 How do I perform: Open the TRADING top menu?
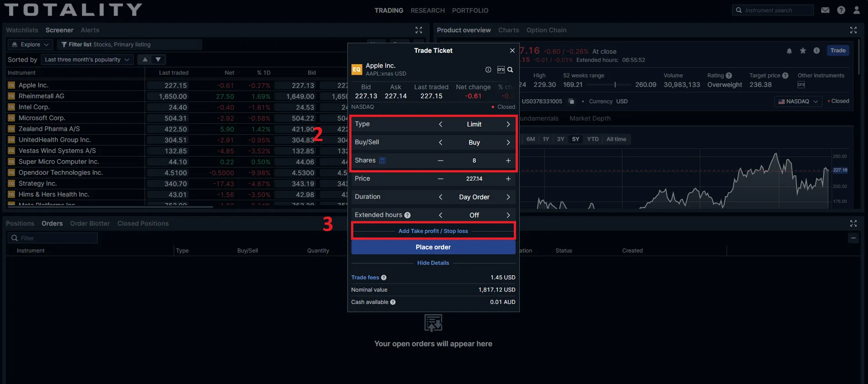pos(389,10)
